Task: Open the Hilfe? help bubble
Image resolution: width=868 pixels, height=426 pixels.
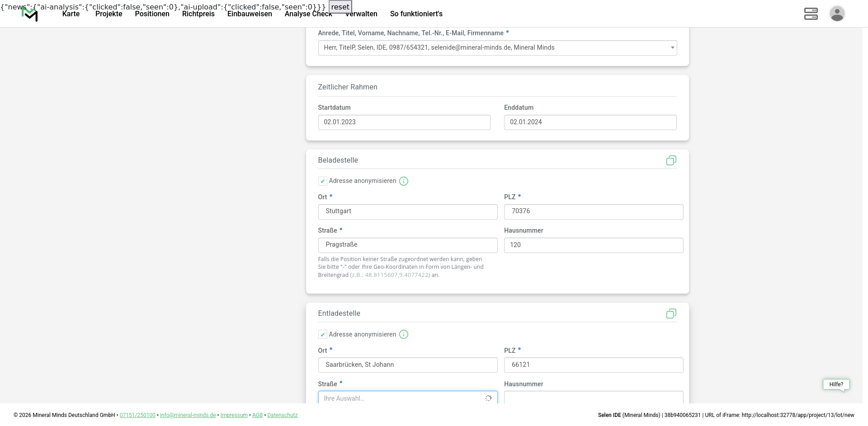Action: pos(836,384)
